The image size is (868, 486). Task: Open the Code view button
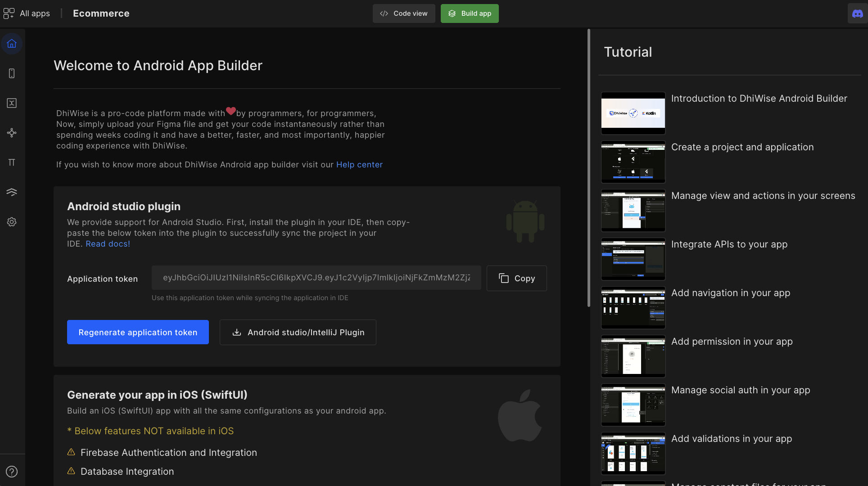point(404,13)
